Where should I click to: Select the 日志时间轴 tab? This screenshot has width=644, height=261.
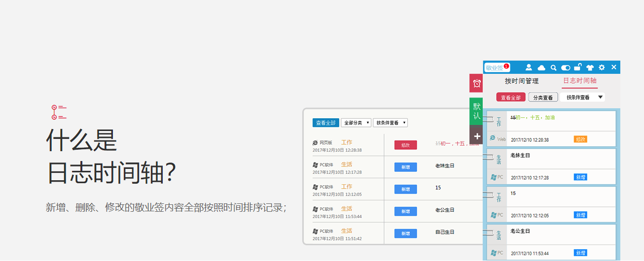point(580,81)
